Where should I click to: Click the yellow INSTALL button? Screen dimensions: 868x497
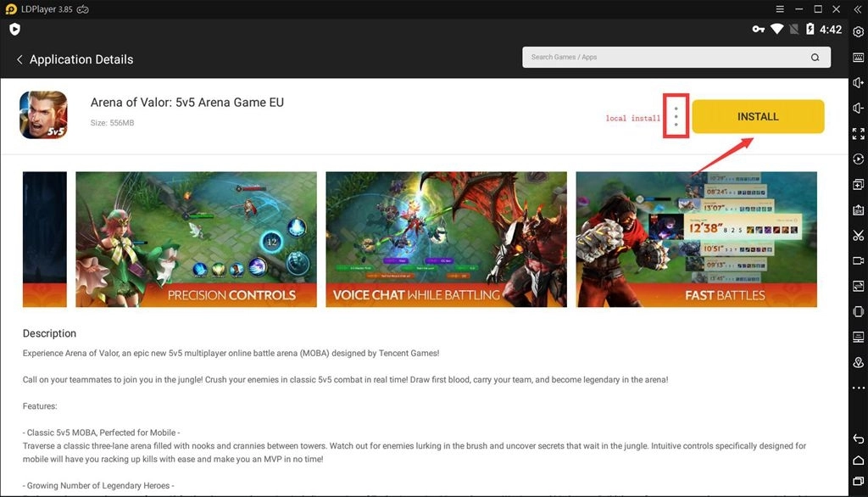click(x=758, y=117)
